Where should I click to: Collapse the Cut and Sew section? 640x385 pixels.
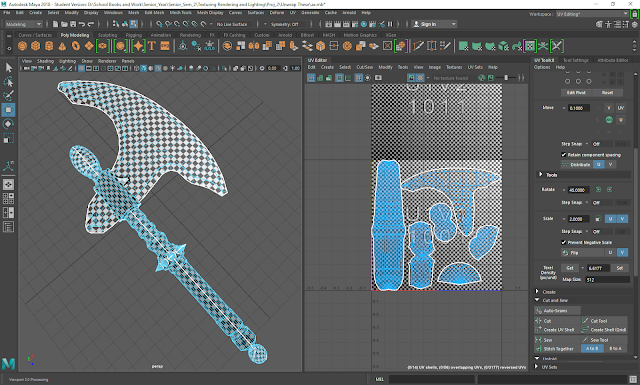(537, 300)
